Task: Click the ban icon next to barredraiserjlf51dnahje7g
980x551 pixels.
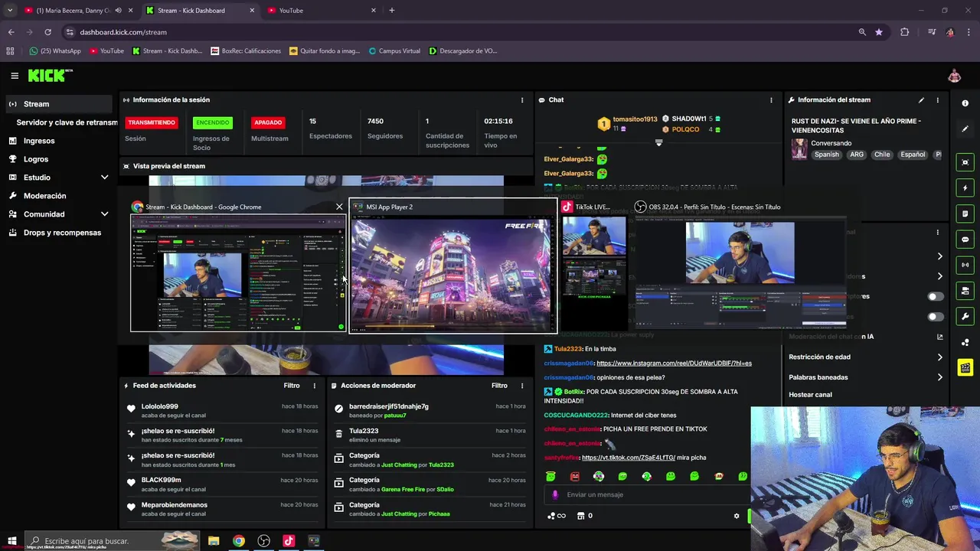Action: coord(339,409)
